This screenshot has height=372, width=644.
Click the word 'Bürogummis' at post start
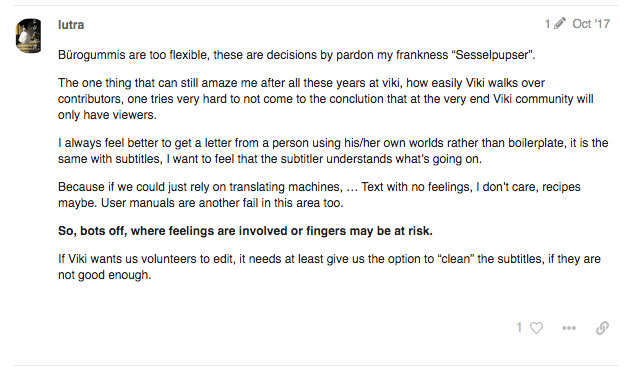pos(92,55)
